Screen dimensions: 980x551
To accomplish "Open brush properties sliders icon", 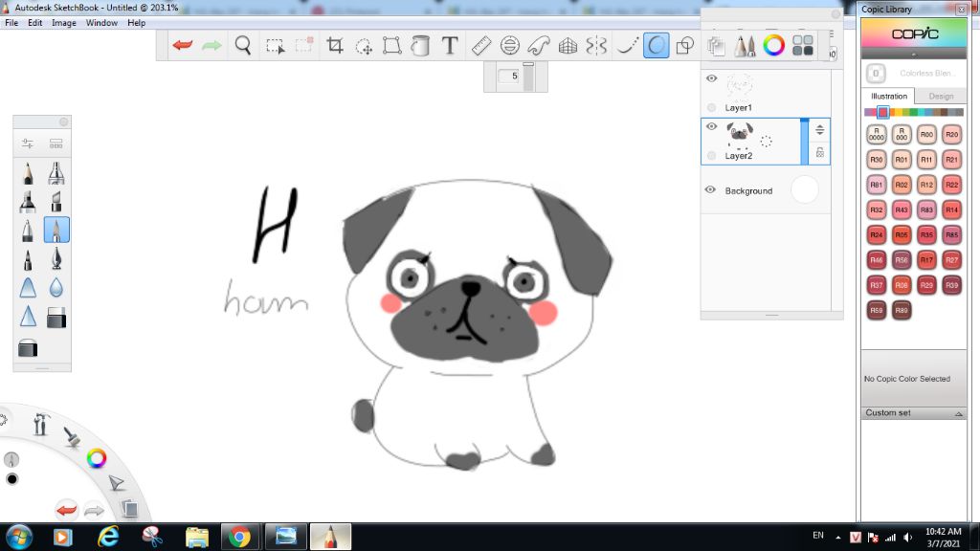I will [28, 143].
